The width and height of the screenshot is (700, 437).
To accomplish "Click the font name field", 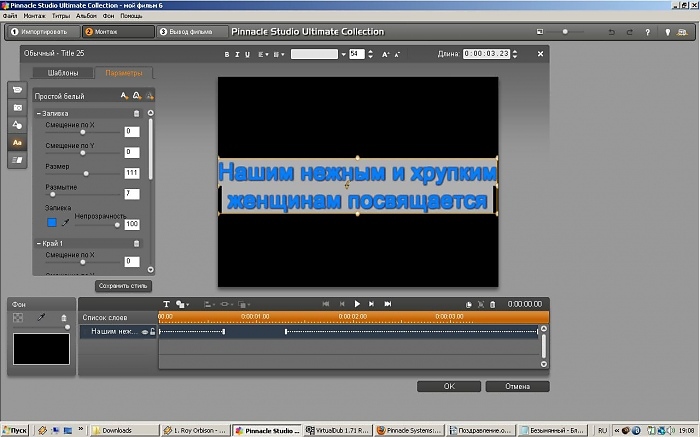I will tap(314, 54).
